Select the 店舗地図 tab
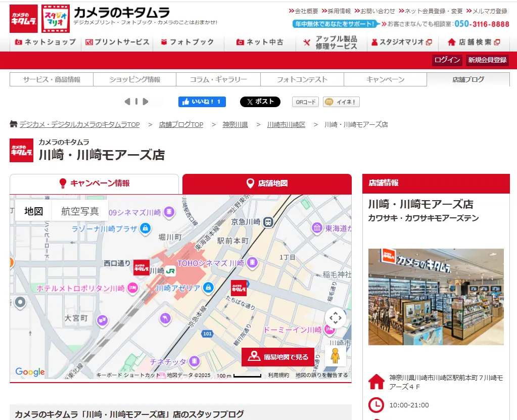Screen dimensions: 517x420 (x=267, y=183)
